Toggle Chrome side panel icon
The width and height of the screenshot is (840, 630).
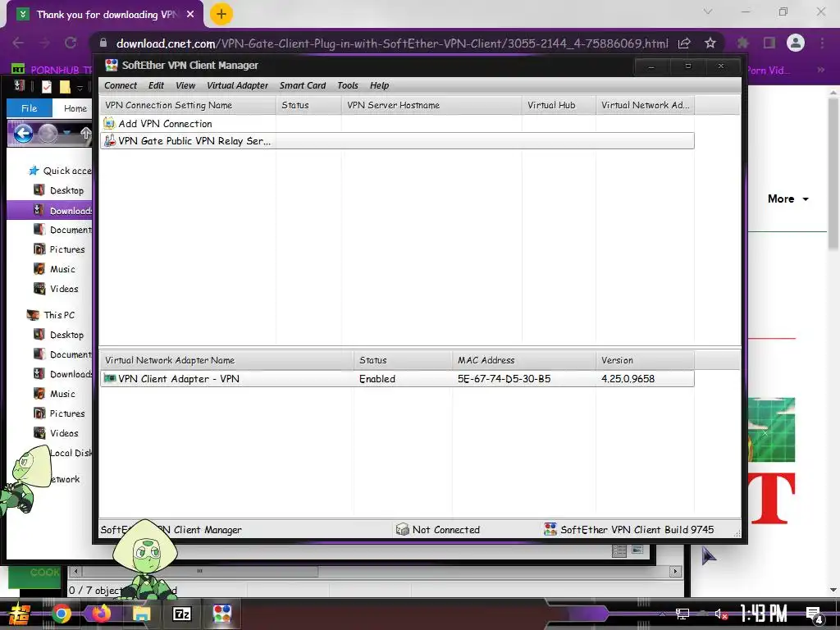point(769,43)
